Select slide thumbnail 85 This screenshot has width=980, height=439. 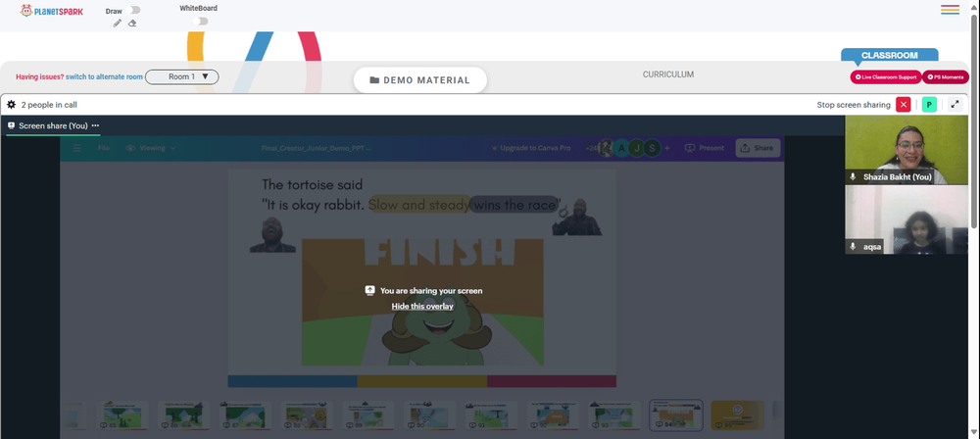122,415
